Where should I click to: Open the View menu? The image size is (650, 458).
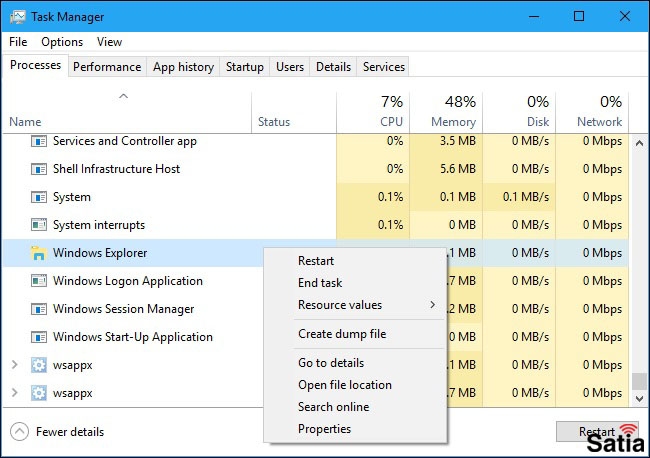pyautogui.click(x=109, y=42)
